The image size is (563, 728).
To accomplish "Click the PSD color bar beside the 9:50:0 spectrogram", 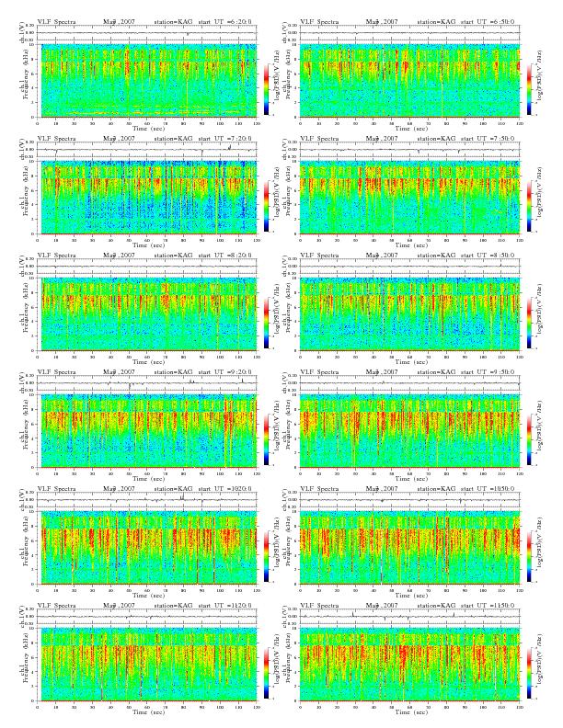I will click(x=529, y=439).
